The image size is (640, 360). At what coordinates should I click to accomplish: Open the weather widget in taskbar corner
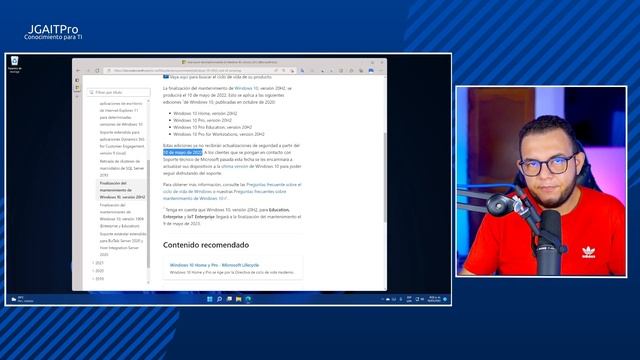(22, 300)
